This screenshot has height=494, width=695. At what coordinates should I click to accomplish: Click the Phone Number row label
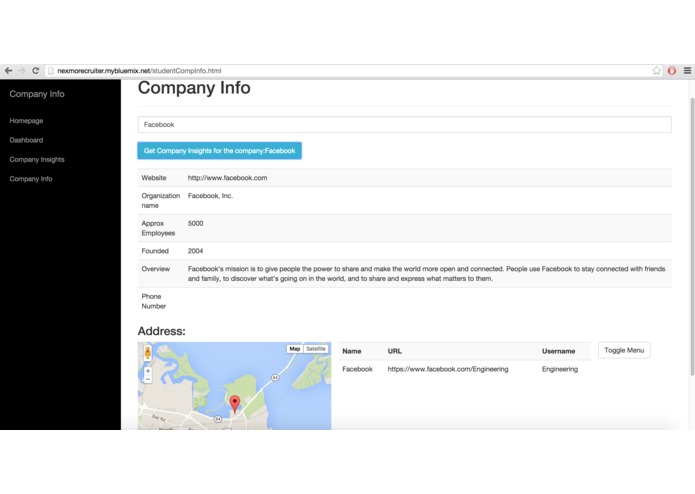point(154,301)
